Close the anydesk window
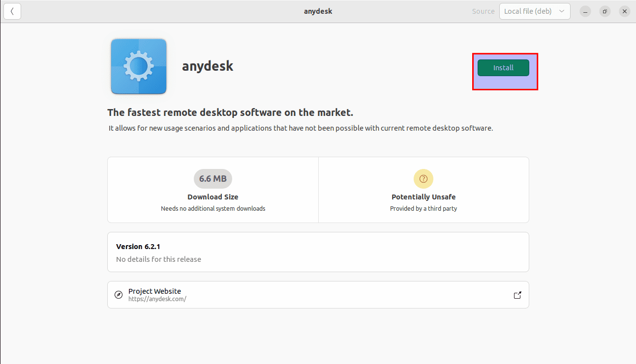This screenshot has width=636, height=364. click(625, 11)
